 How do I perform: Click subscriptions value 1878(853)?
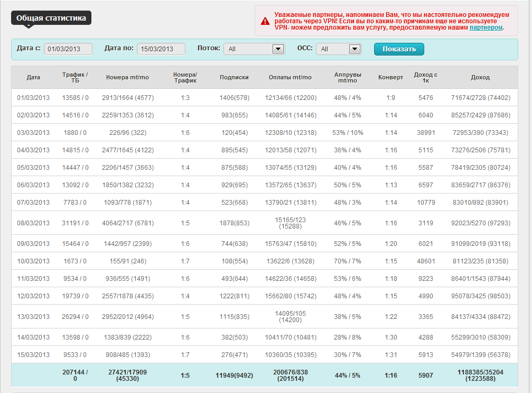pyautogui.click(x=234, y=223)
